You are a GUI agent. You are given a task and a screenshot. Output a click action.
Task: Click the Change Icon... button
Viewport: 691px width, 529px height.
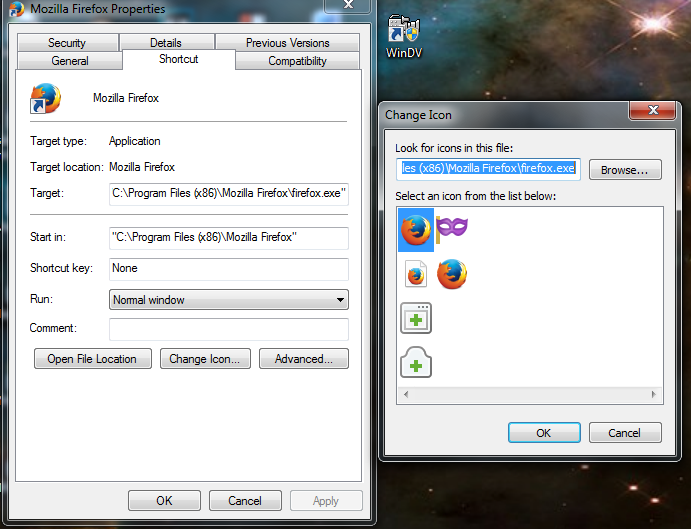(x=205, y=359)
